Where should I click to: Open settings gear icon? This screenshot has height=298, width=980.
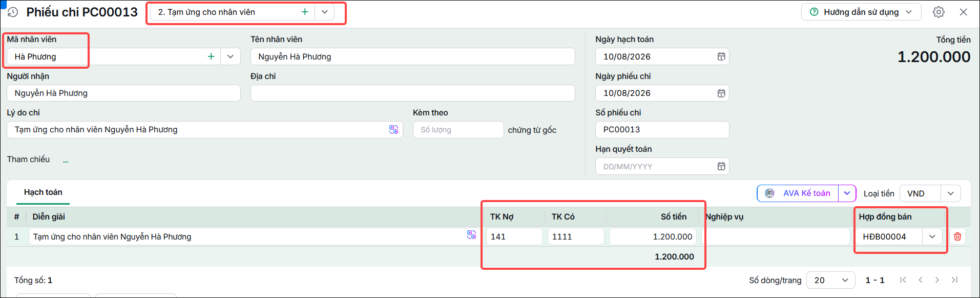[939, 12]
